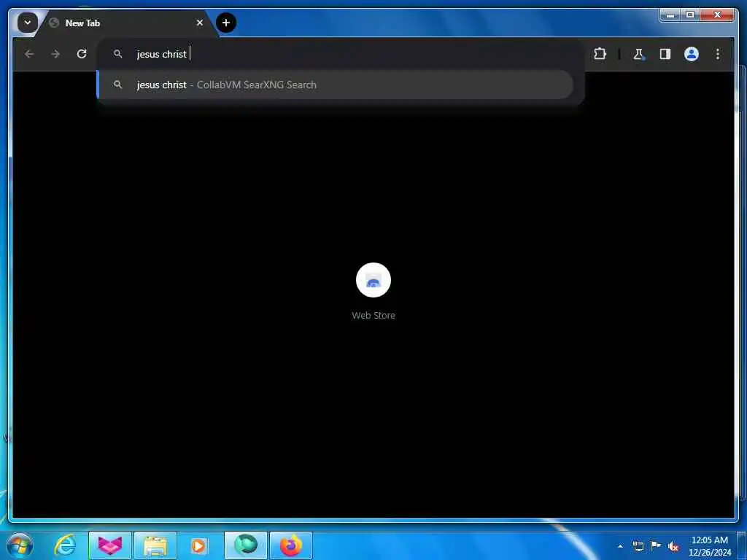The height and width of the screenshot is (560, 747).
Task: Reload the current page
Action: (x=82, y=54)
